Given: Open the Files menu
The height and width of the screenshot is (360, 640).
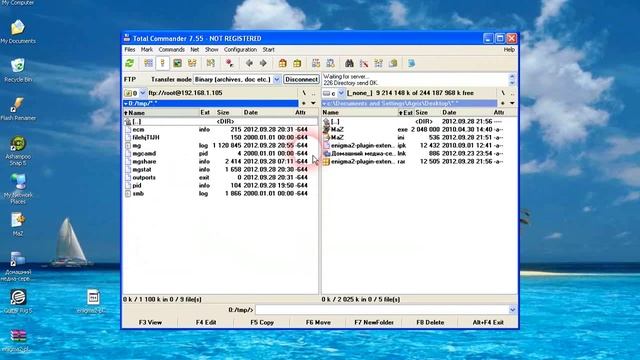Looking at the screenshot, I should pyautogui.click(x=130, y=49).
